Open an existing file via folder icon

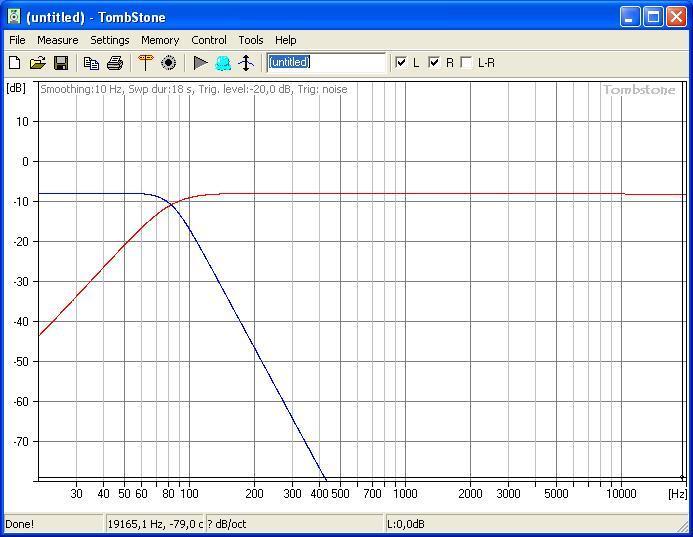38,63
